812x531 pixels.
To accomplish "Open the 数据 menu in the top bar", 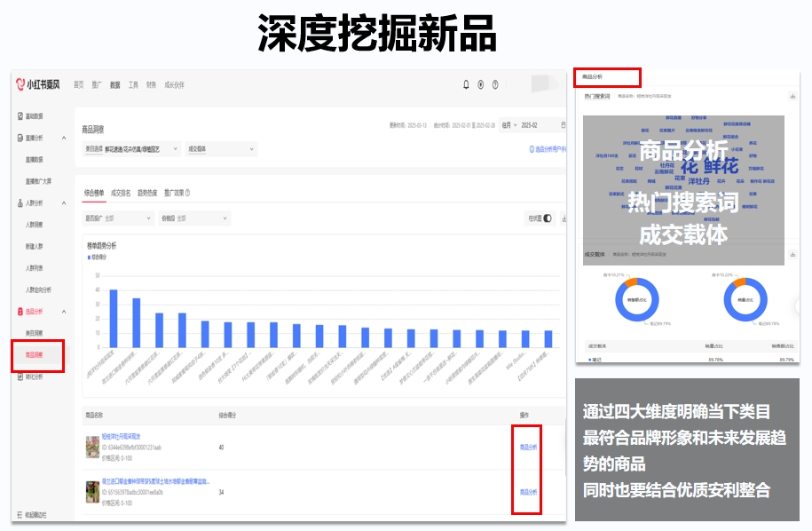I will click(114, 86).
